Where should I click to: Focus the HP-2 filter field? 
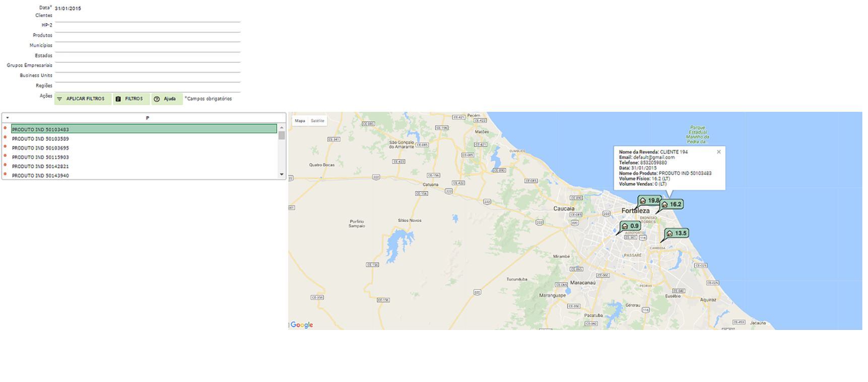click(148, 28)
